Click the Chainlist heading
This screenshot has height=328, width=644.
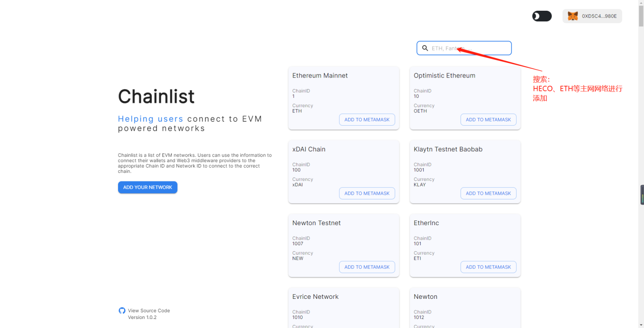coord(156,96)
